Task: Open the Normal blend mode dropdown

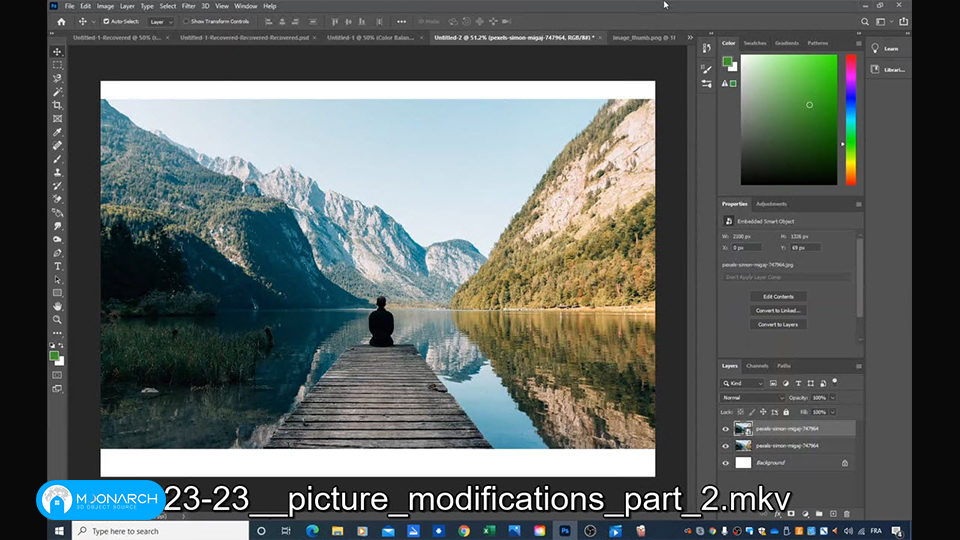Action: [752, 398]
